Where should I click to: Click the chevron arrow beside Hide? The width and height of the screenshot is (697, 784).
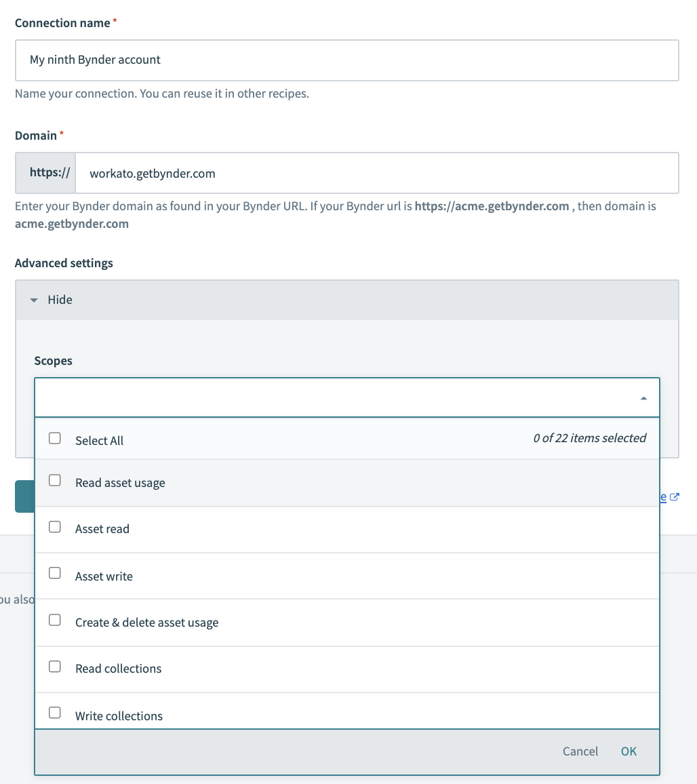click(x=33, y=299)
